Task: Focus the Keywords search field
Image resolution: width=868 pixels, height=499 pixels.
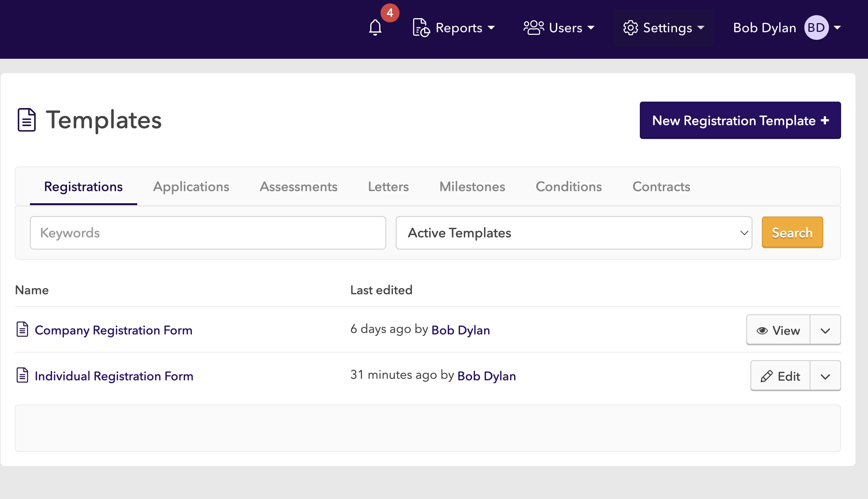Action: click(x=208, y=233)
